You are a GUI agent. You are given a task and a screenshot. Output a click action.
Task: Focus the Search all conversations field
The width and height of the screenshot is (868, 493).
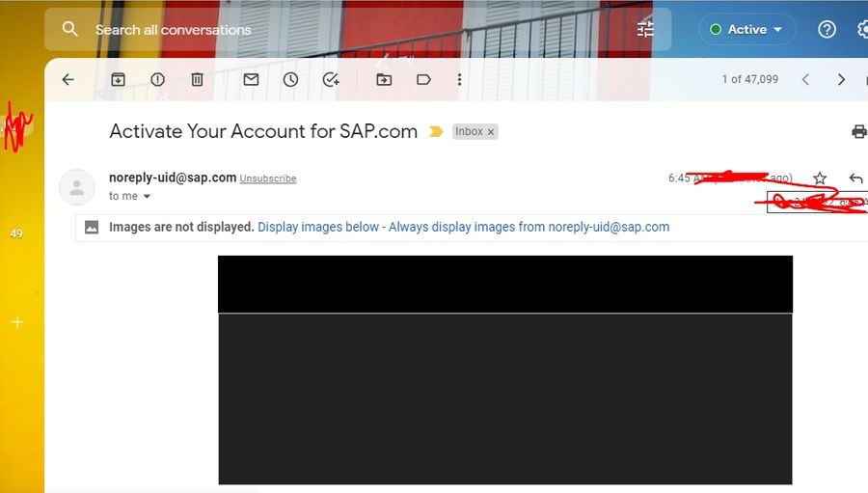tap(358, 29)
